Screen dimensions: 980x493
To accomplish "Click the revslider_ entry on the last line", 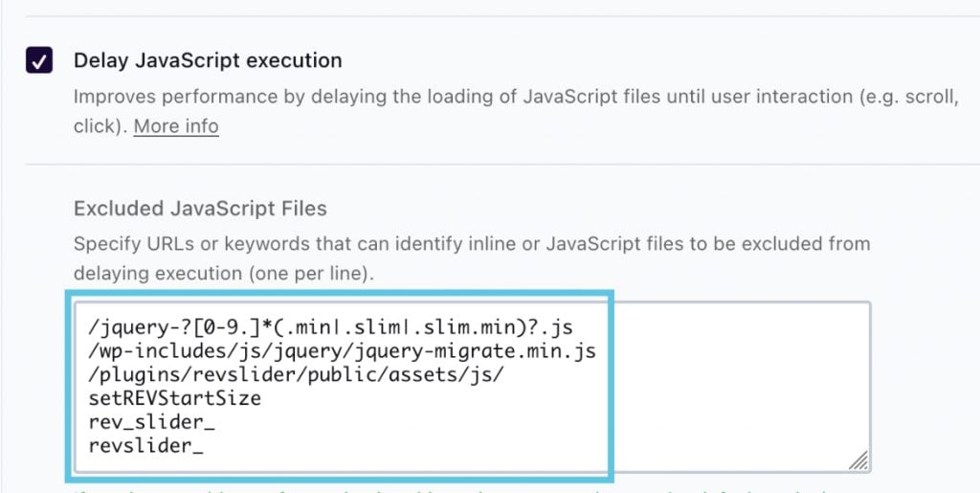I will point(145,446).
